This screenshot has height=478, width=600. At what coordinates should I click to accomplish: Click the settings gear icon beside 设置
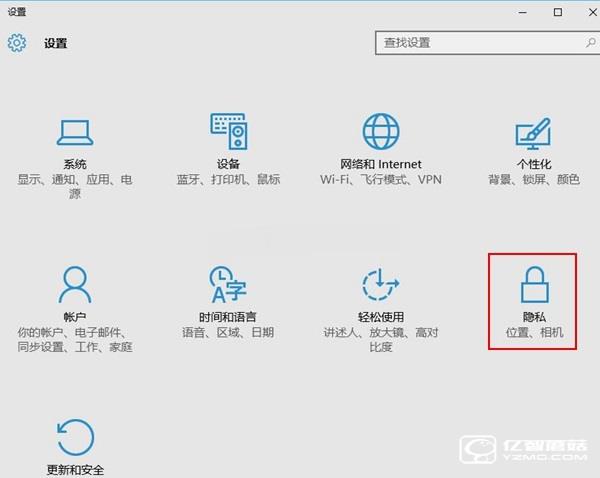[x=17, y=43]
